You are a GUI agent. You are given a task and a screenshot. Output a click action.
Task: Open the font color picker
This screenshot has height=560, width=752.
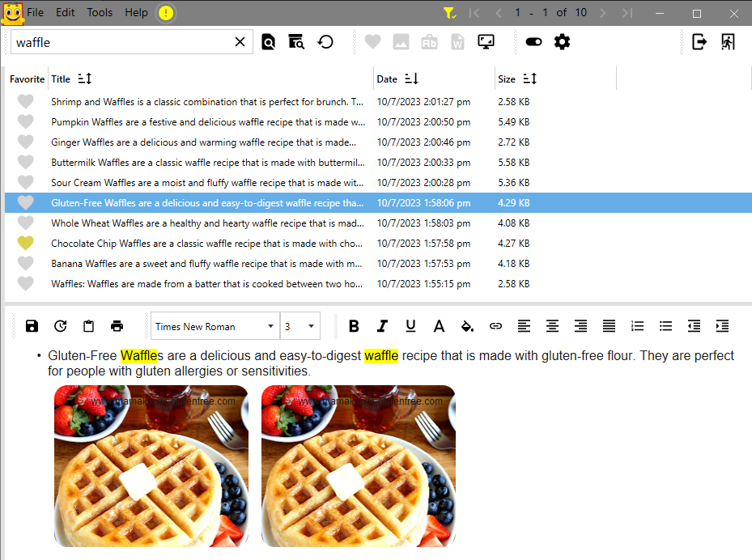point(439,326)
